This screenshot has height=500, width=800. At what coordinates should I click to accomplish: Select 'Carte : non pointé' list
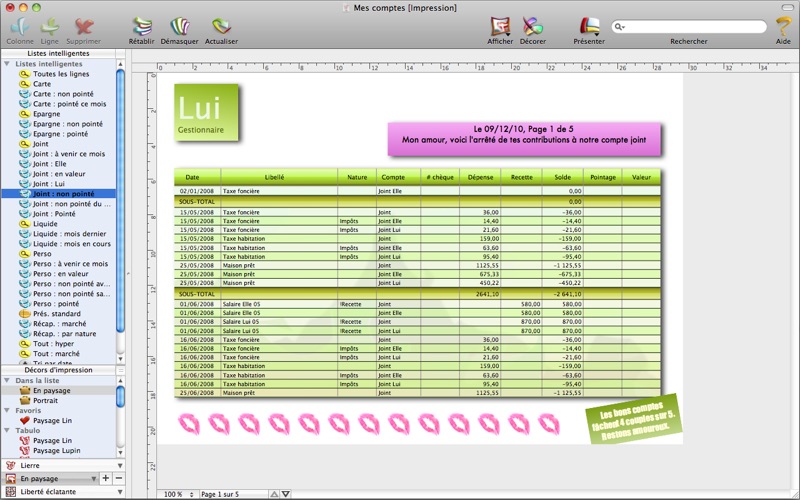pos(63,94)
